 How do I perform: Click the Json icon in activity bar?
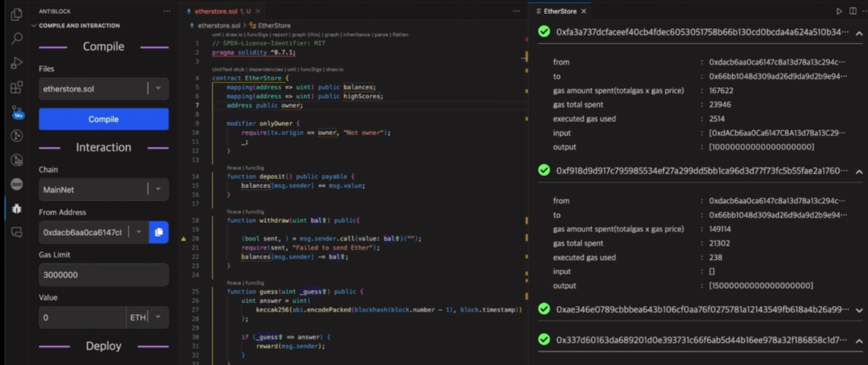pos(16,184)
